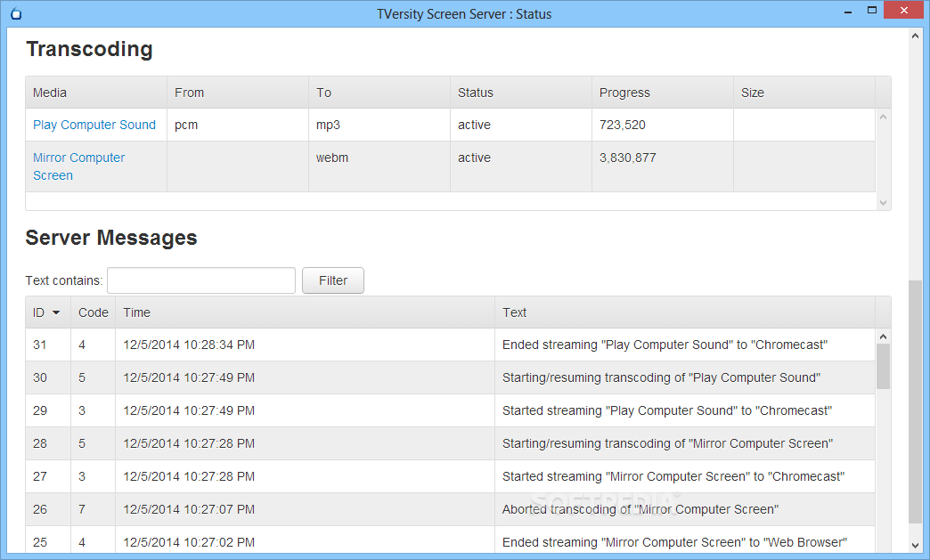Select progress value 3,830,877
This screenshot has width=930, height=560.
[x=627, y=158]
